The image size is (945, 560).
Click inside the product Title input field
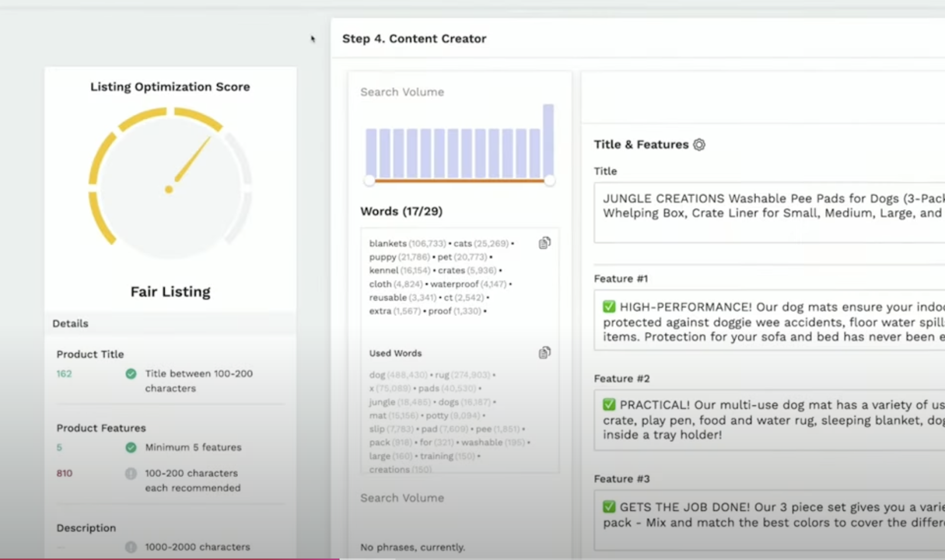[x=768, y=213]
